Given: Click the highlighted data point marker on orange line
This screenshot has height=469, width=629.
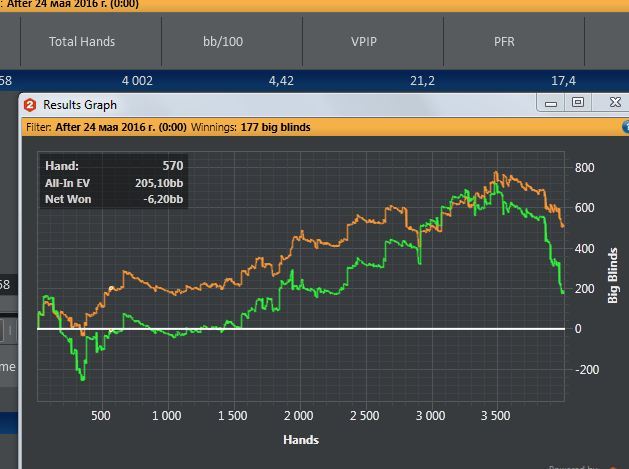Looking at the screenshot, I should (111, 288).
